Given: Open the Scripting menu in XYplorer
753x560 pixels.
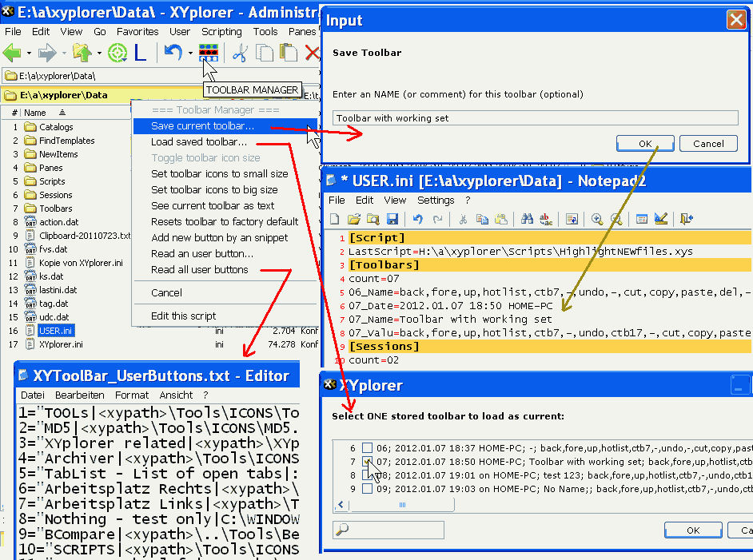Looking at the screenshot, I should coord(221,31).
